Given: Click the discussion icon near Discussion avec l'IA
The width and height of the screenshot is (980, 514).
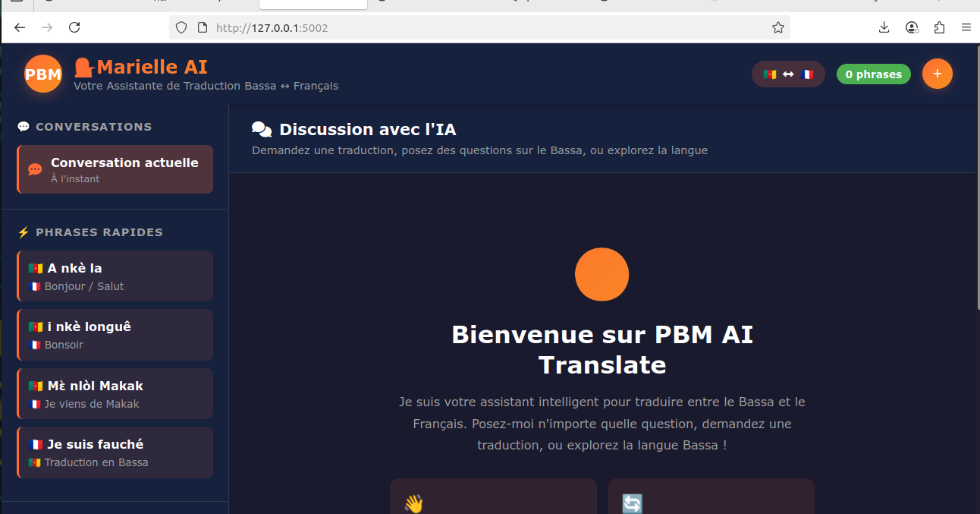Looking at the screenshot, I should 262,128.
